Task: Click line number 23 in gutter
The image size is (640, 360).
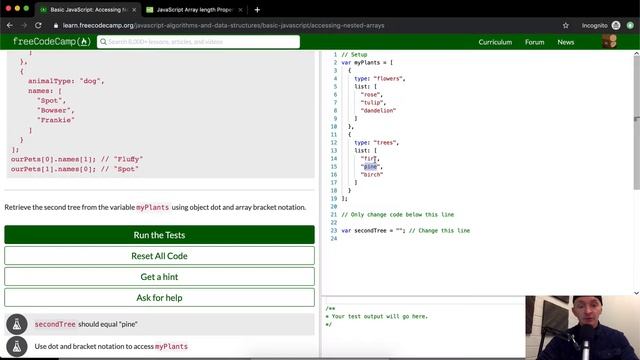Action: 333,231
